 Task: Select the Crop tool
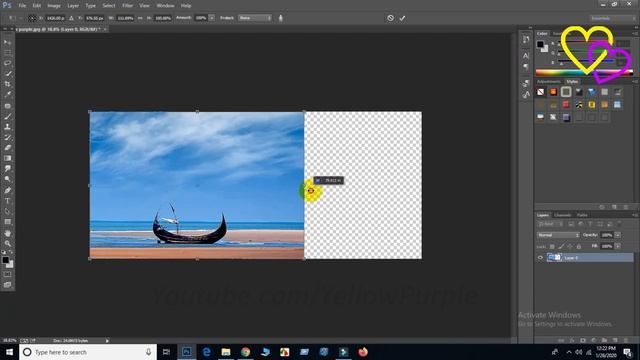point(7,84)
